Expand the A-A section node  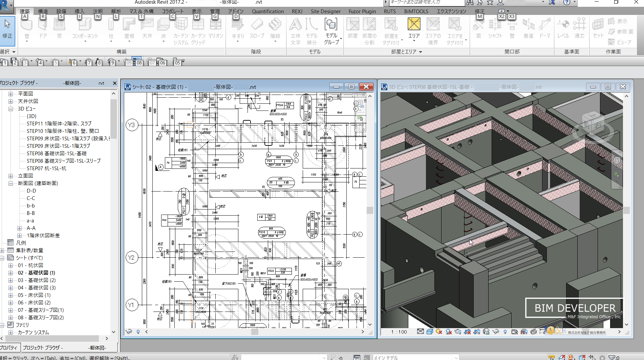pyautogui.click(x=19, y=228)
